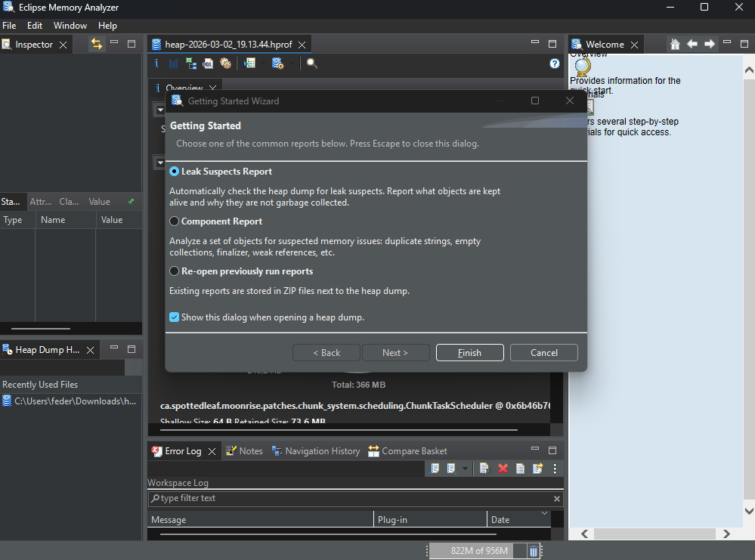Select the Component Report radio option
This screenshot has height=560, width=755.
tap(175, 221)
